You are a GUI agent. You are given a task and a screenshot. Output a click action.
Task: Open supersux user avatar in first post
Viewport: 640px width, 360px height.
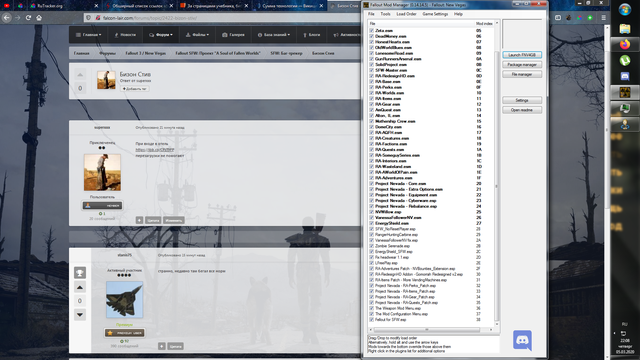(102, 172)
